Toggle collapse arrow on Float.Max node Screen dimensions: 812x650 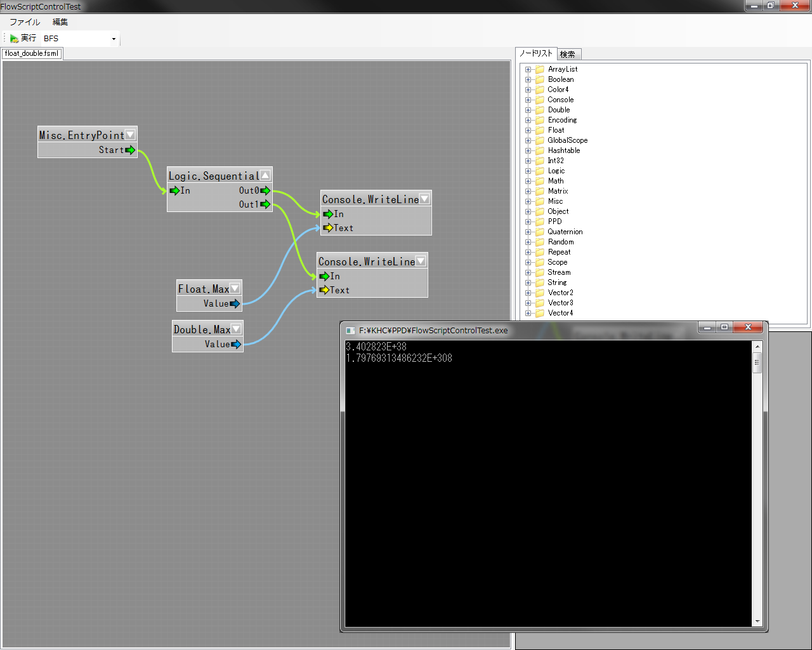[235, 288]
